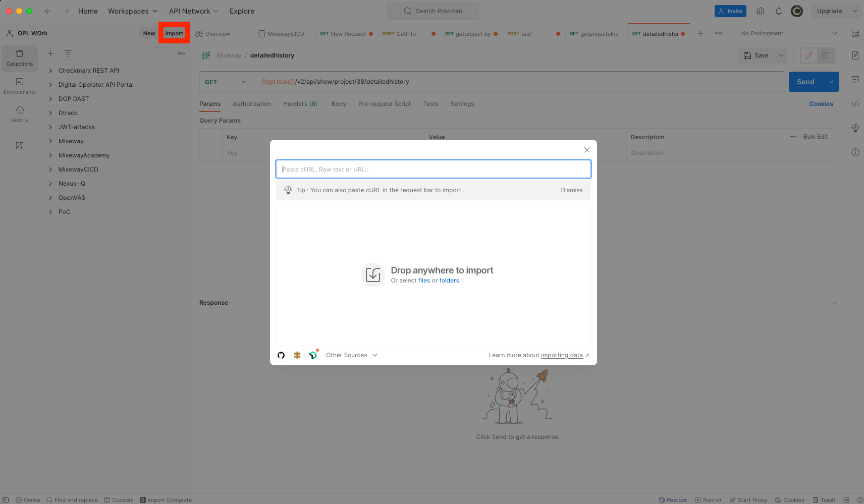The height and width of the screenshot is (504, 864).
Task: Expand the Checkmarx REST API collection
Action: (x=50, y=71)
